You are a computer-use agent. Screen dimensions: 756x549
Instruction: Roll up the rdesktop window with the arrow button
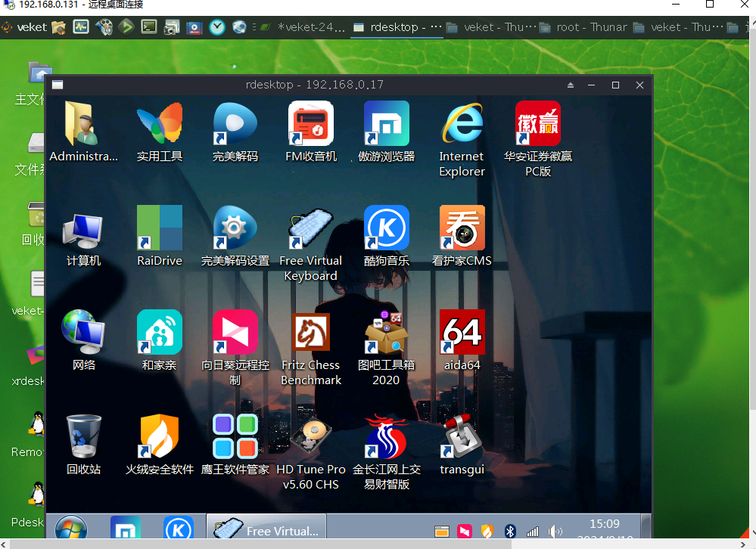pos(571,85)
